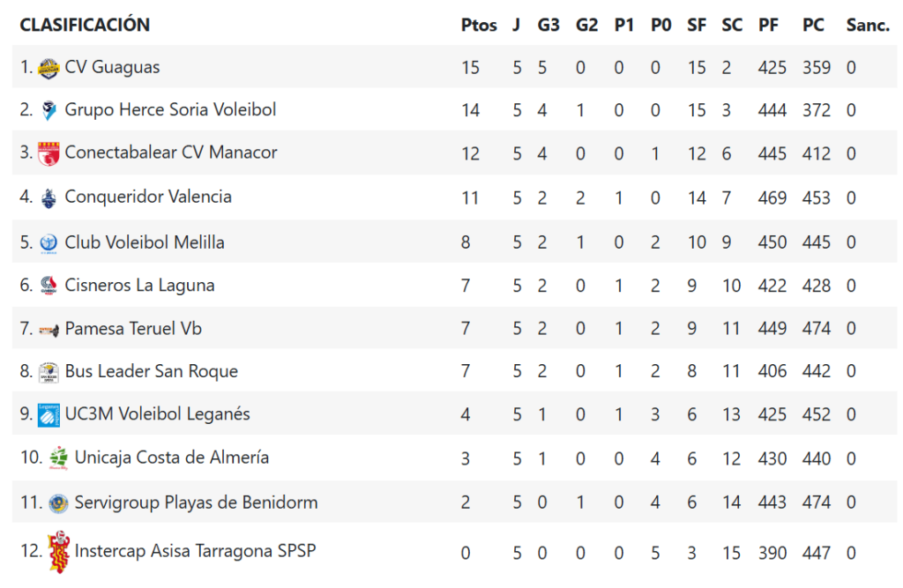Click the CLASIFICACIÓN table heading

[85, 26]
